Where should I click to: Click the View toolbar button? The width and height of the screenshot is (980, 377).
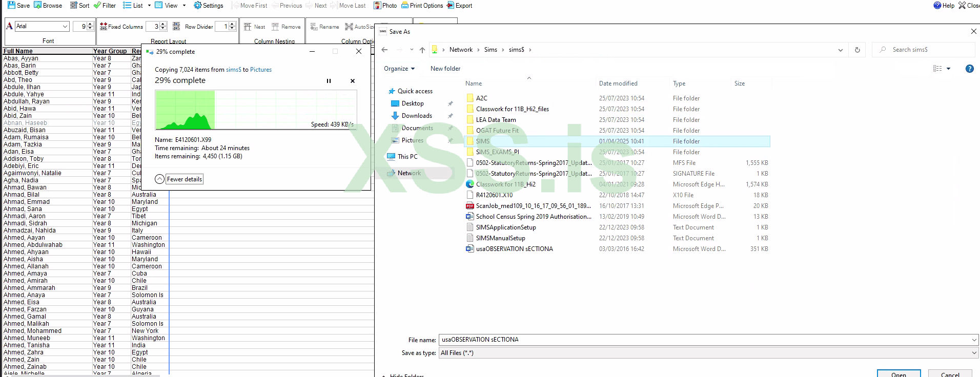166,6
